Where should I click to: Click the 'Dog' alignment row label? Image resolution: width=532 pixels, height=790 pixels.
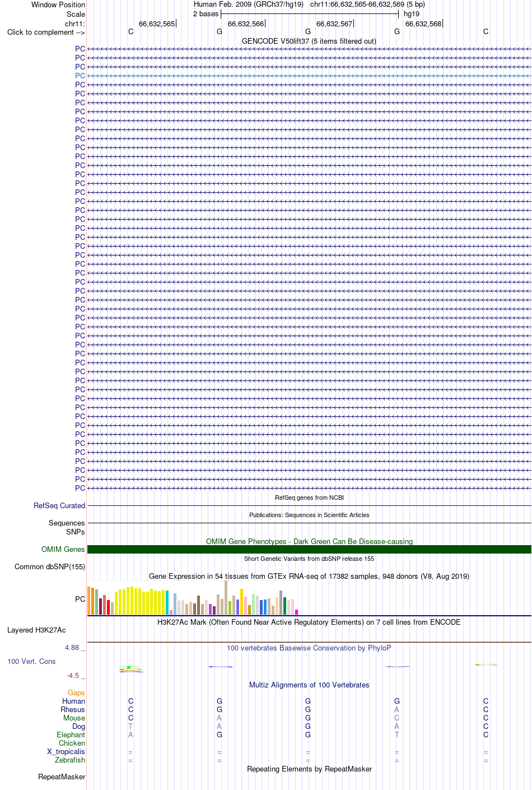coord(79,726)
